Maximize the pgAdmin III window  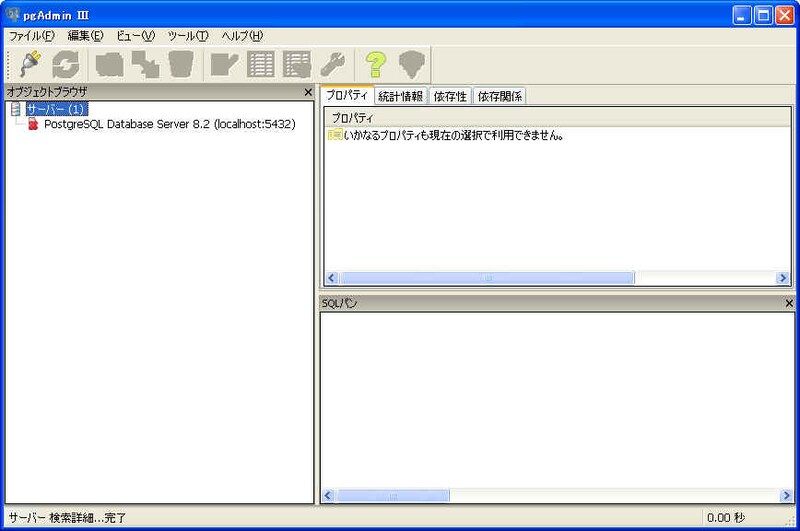point(763,15)
